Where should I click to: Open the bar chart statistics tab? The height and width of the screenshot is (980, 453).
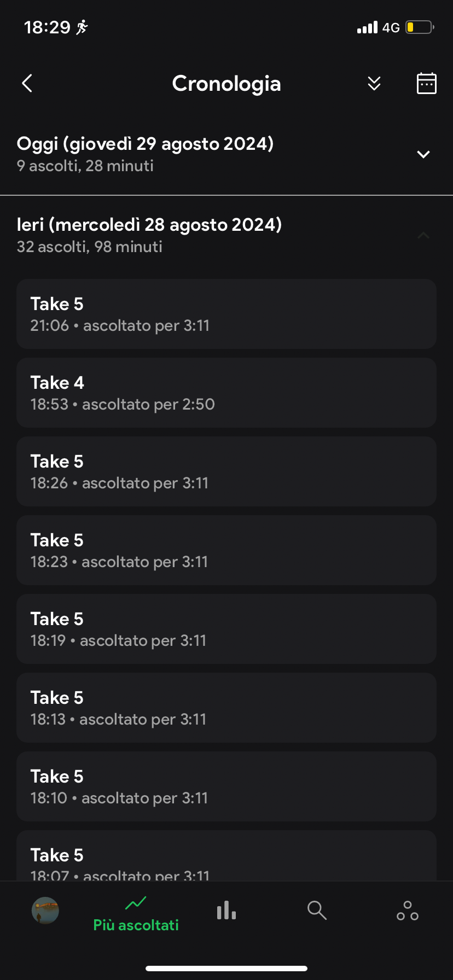226,911
